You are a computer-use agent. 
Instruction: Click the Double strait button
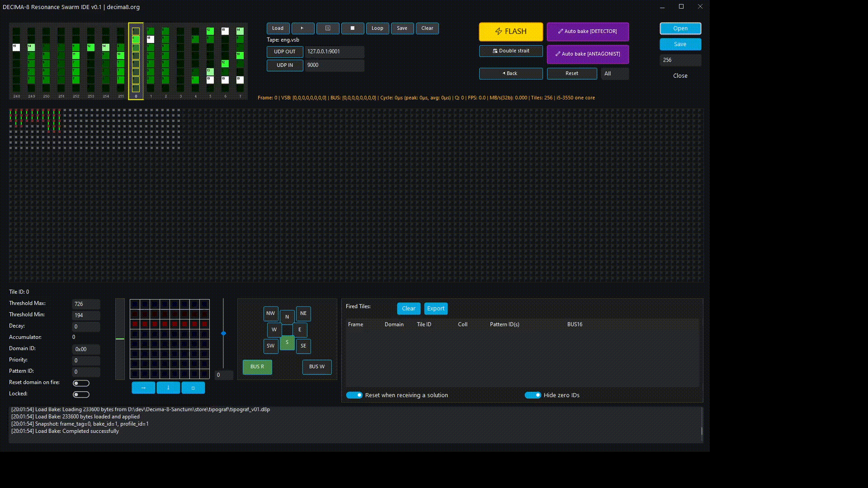511,51
